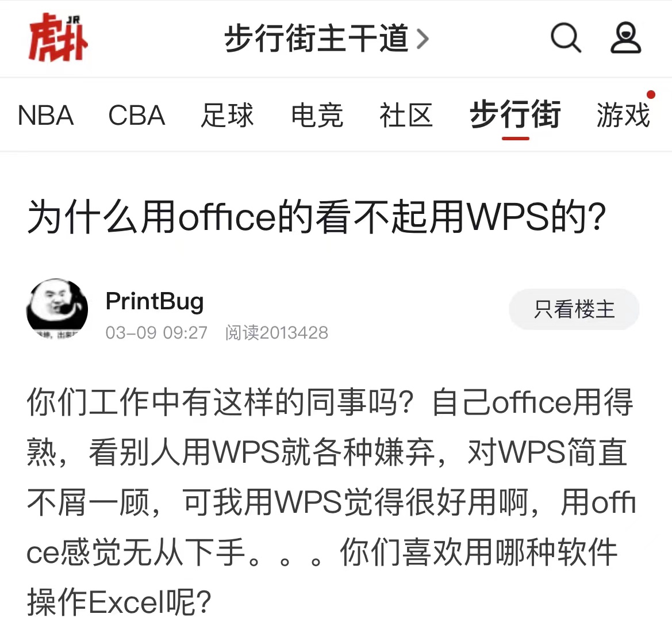Tap the 阅读2013428 read count
The width and height of the screenshot is (672, 637).
pyautogui.click(x=277, y=333)
